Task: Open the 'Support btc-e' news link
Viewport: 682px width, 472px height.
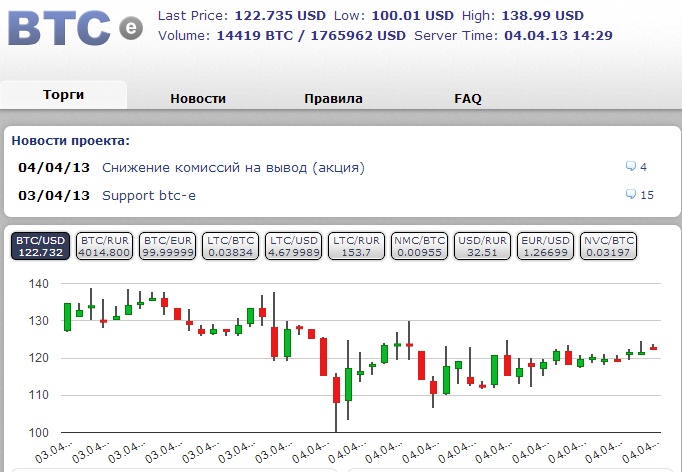Action: click(x=149, y=195)
